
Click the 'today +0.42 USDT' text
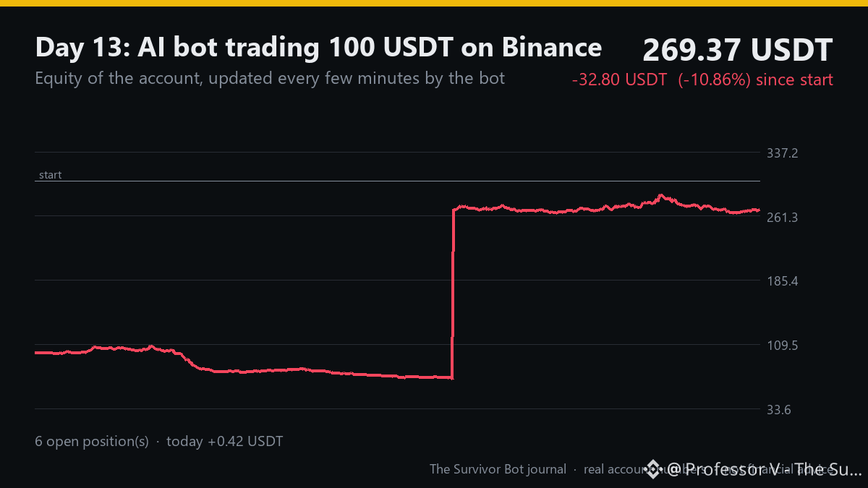tap(225, 441)
